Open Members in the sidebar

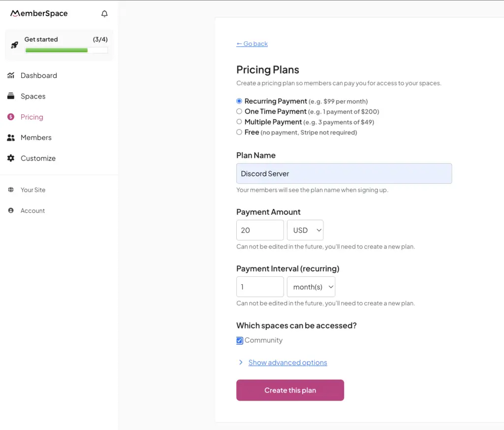click(36, 137)
